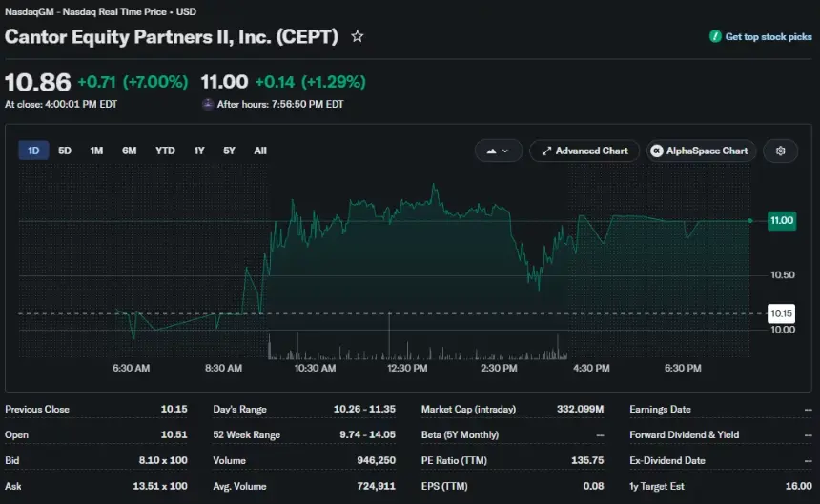Open the AlphaSpace Chart button
The width and height of the screenshot is (820, 504).
pos(701,151)
